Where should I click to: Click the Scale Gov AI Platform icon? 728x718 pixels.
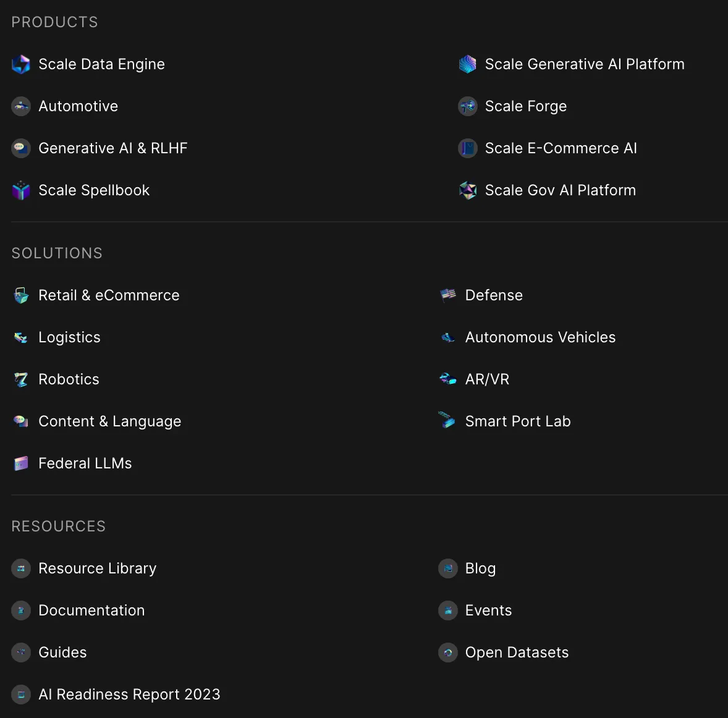[x=468, y=190]
